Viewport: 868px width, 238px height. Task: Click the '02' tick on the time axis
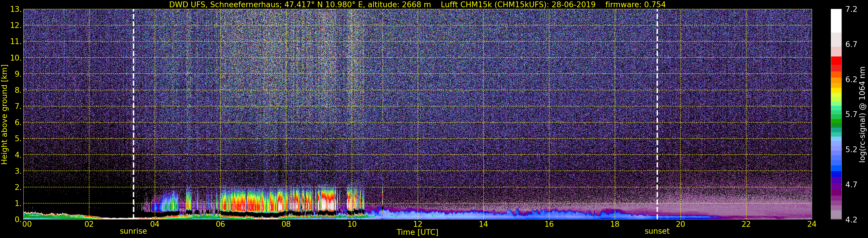(x=89, y=224)
